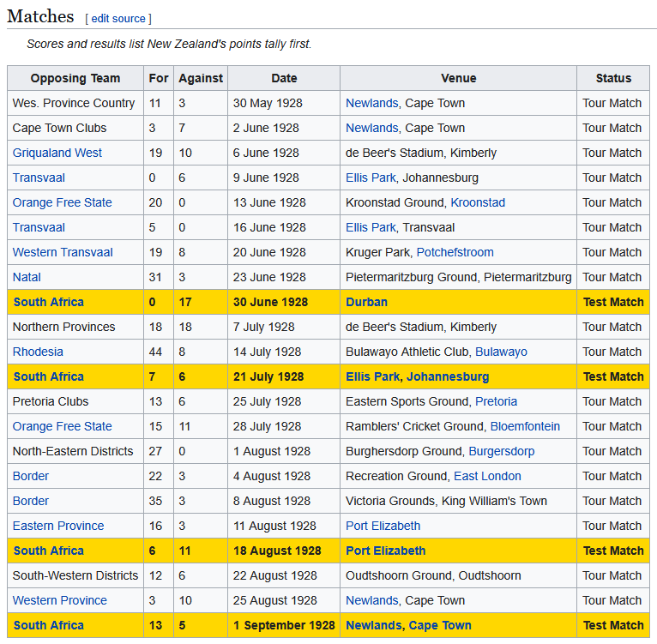Open South Africa link in 18 August row
This screenshot has height=644, width=657.
pos(49,551)
